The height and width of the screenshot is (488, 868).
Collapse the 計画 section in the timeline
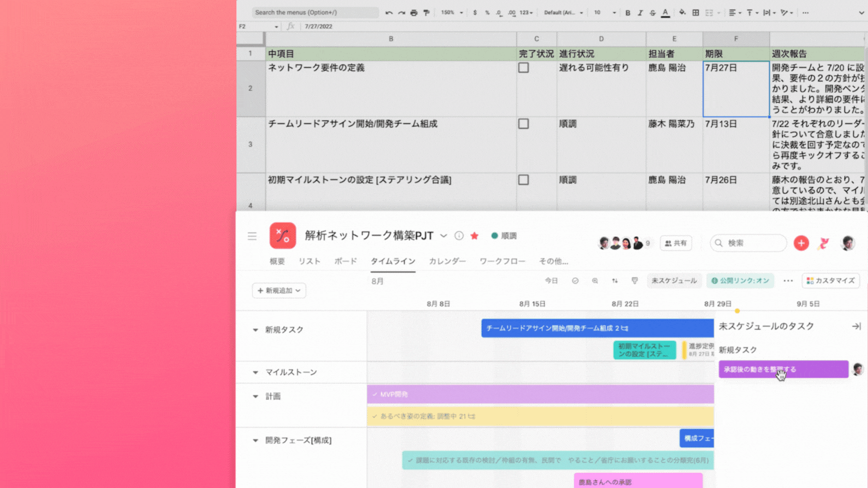tap(255, 396)
